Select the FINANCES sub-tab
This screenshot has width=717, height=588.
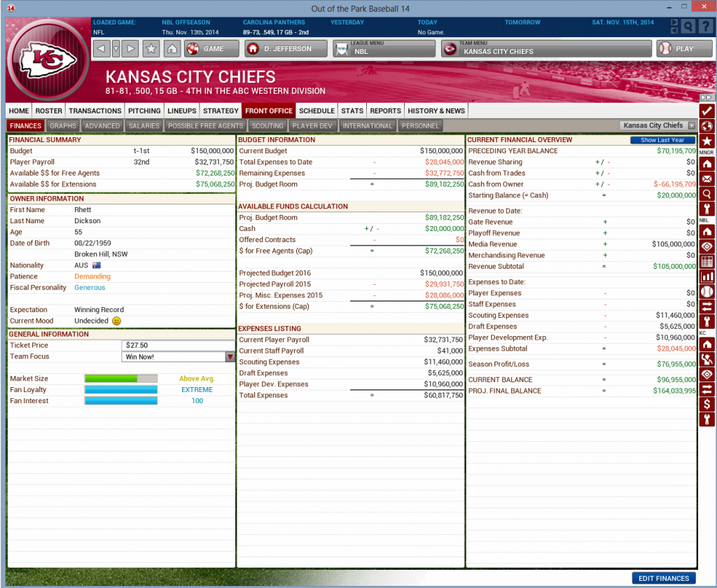[x=26, y=126]
